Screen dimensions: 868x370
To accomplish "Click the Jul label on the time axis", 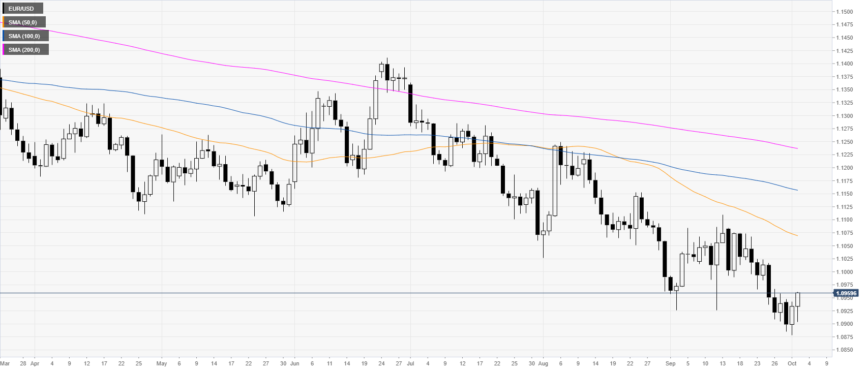I will [410, 363].
